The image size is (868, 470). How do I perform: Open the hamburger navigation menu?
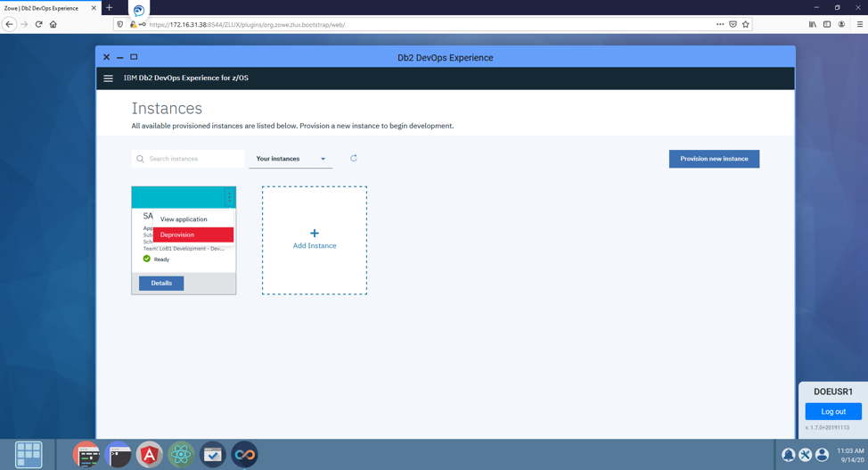coord(109,78)
